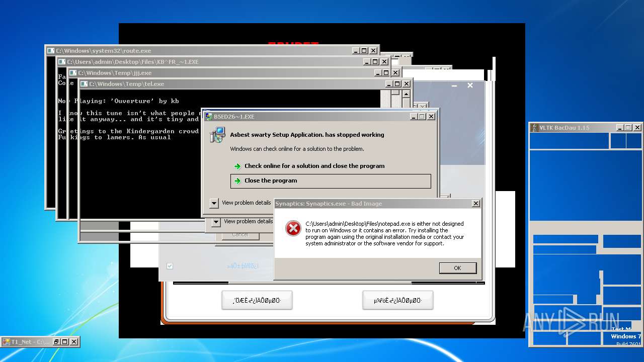Maximize the jjj.exe console window
Screen dimensions: 644x362
coord(387,73)
